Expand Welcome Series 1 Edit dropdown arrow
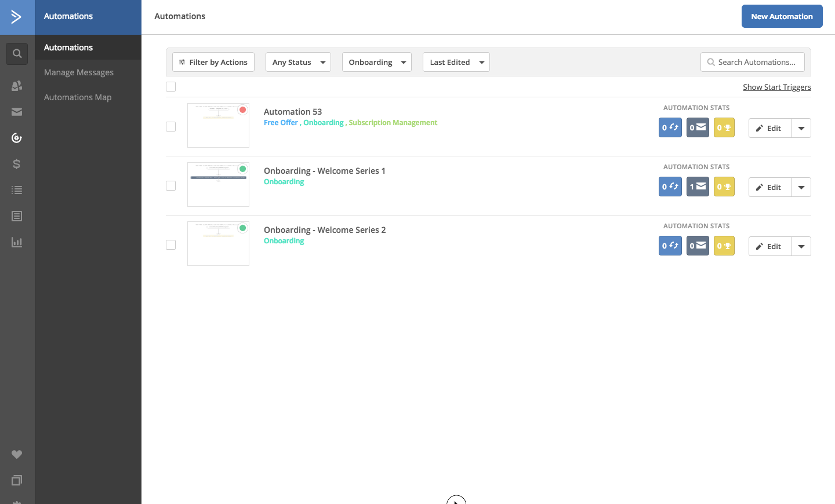 801,187
